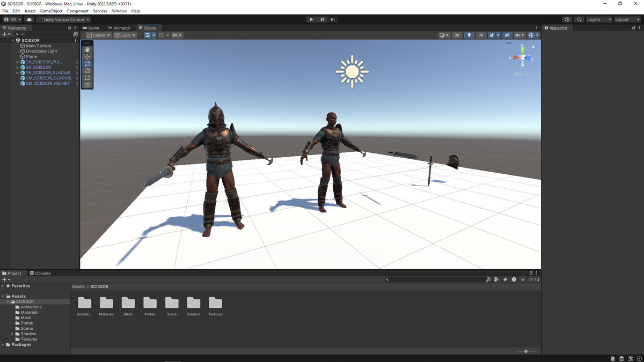The image size is (644, 362).
Task: Switch to the Animator tab
Action: coord(119,28)
